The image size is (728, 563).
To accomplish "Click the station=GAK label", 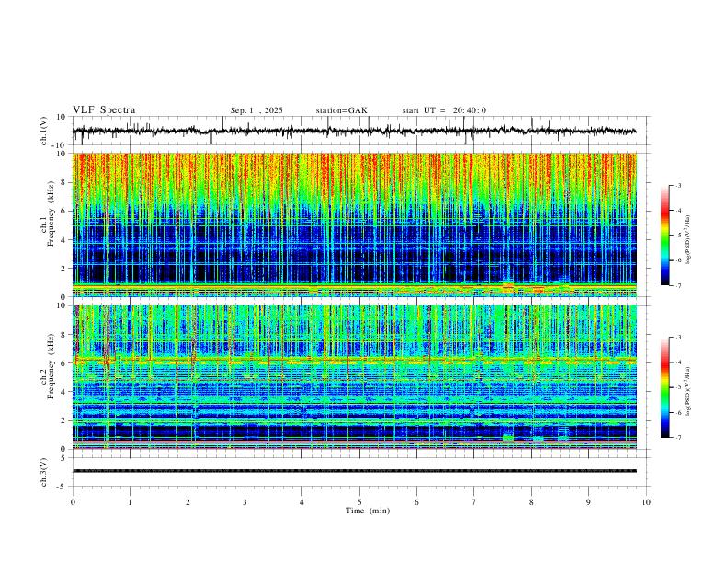I will pos(341,110).
